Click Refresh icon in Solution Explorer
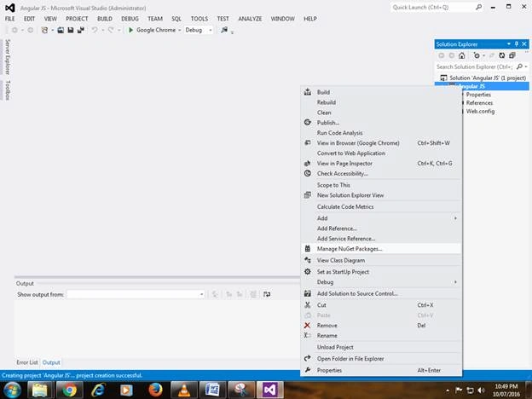 point(502,55)
